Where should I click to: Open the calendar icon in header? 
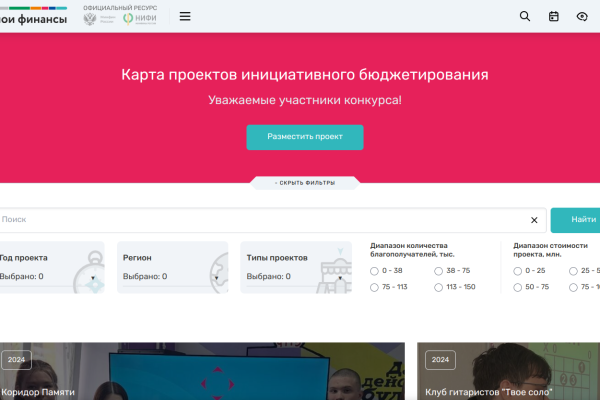pyautogui.click(x=554, y=16)
